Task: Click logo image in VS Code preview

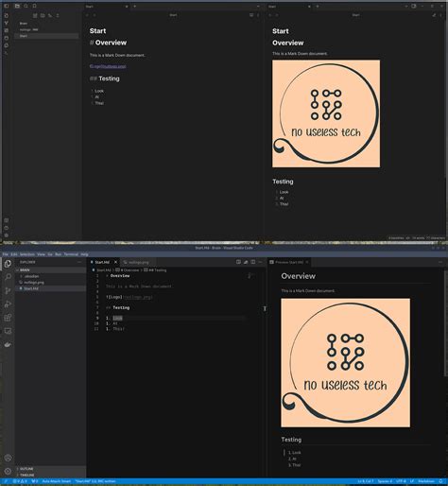Action: 345,363
